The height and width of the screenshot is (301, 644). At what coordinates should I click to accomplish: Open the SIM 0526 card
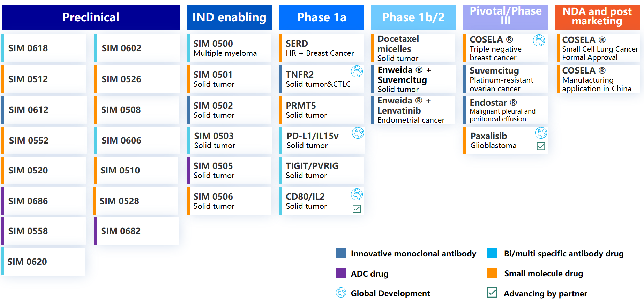137,79
